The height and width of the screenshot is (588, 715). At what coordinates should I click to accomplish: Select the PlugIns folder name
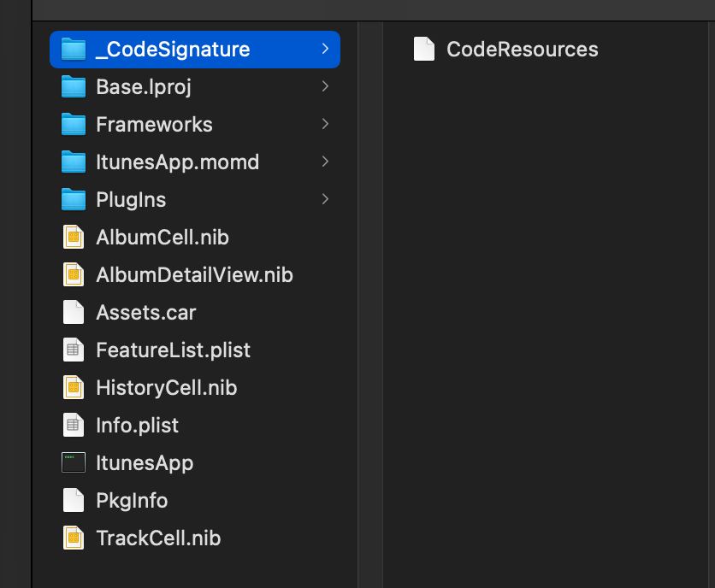pos(131,200)
